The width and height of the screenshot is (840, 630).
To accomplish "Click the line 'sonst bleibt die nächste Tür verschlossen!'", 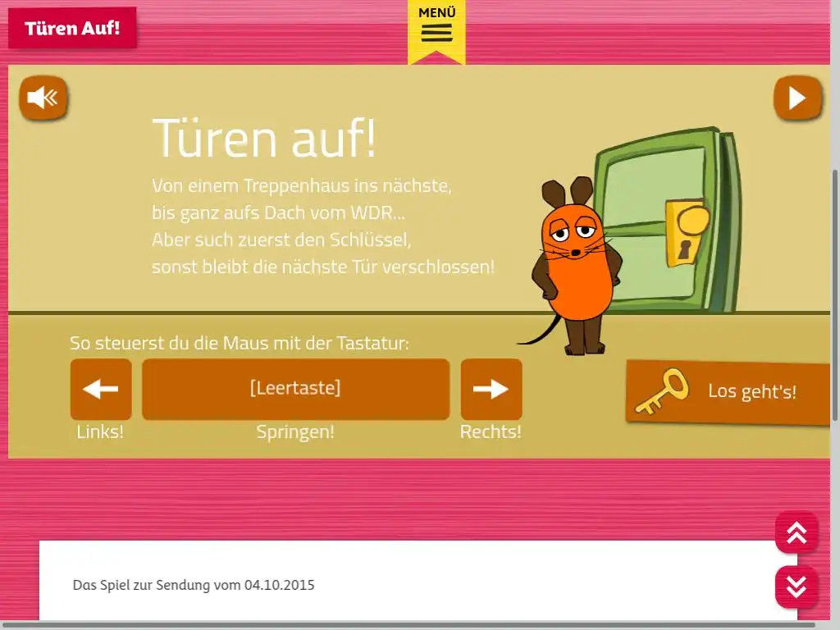I will tap(323, 267).
